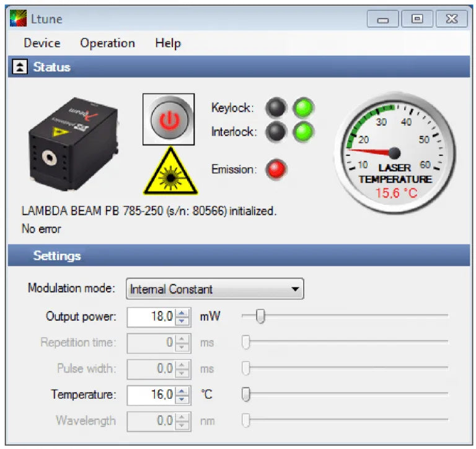Click the Wavelength slider handle
Viewport: 476px width, 449px height.
[x=246, y=420]
